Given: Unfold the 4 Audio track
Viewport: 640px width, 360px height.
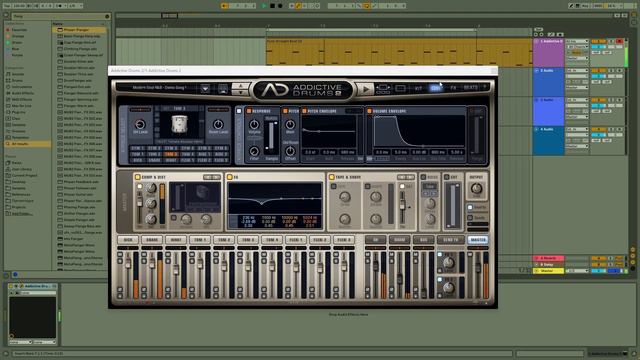Looking at the screenshot, I should (x=536, y=129).
